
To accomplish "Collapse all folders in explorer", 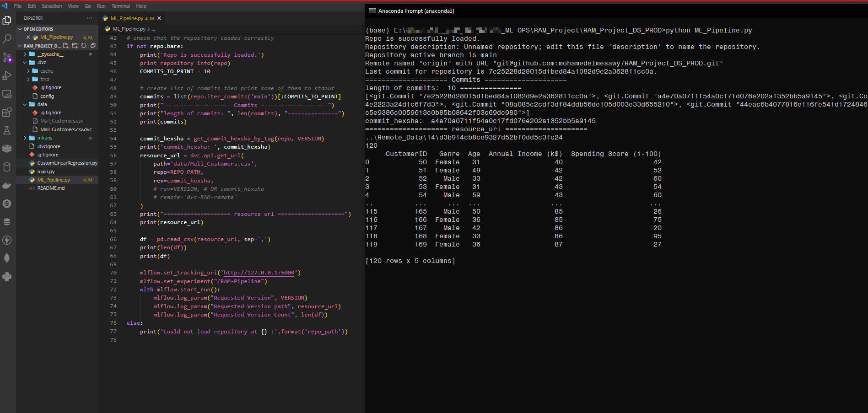I will point(93,46).
